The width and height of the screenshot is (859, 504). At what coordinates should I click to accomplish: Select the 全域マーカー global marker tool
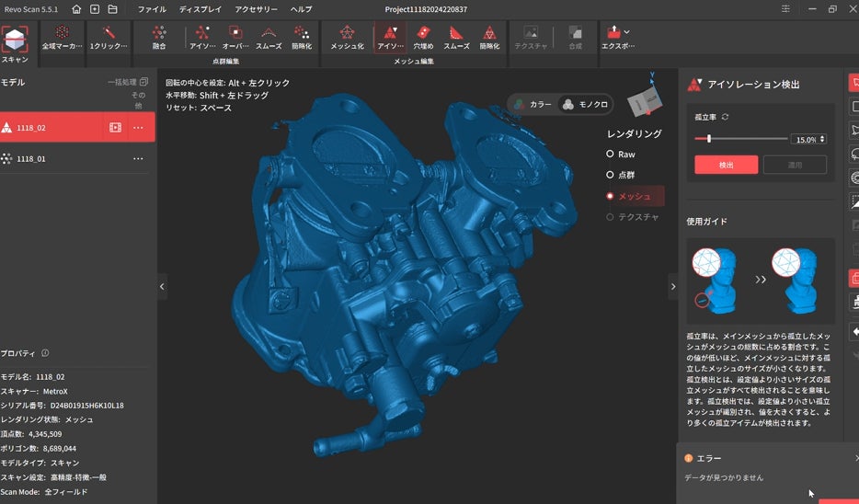(62, 37)
